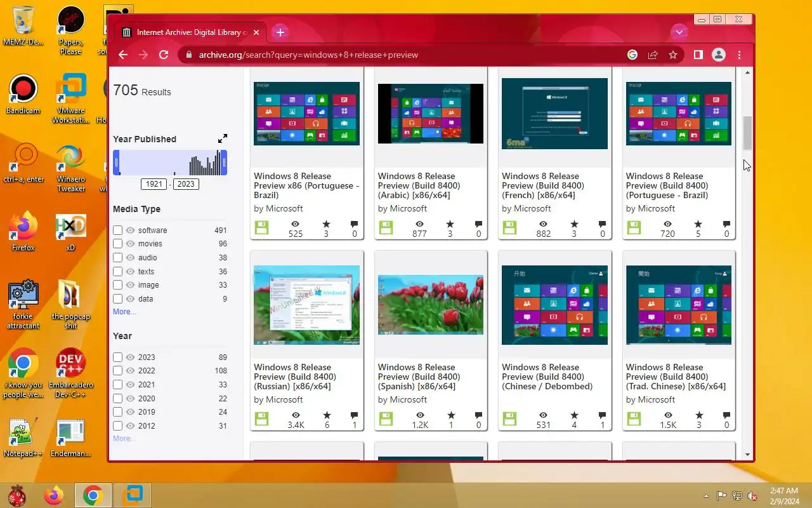Click favorites star on Portuguese Brazil x86/x64 item
This screenshot has width=812, height=508.
coord(698,224)
